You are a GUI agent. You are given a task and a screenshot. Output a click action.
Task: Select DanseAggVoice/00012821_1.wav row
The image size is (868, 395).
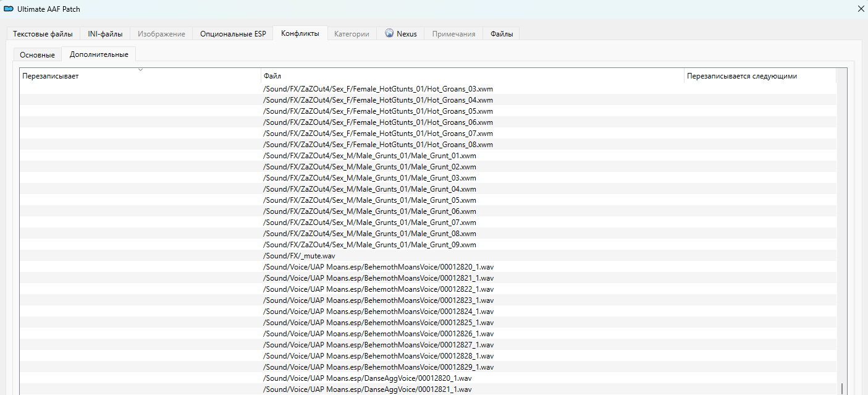(x=367, y=389)
